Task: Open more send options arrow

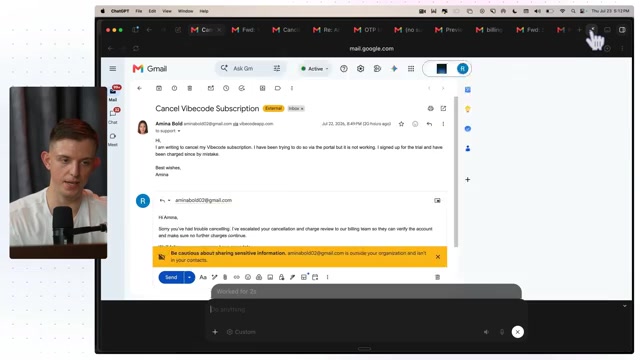Action: (x=189, y=277)
